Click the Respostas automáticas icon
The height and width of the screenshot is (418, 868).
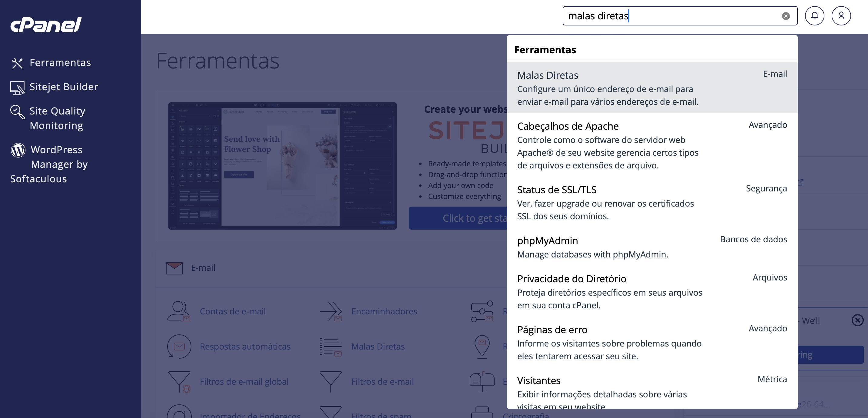click(179, 346)
